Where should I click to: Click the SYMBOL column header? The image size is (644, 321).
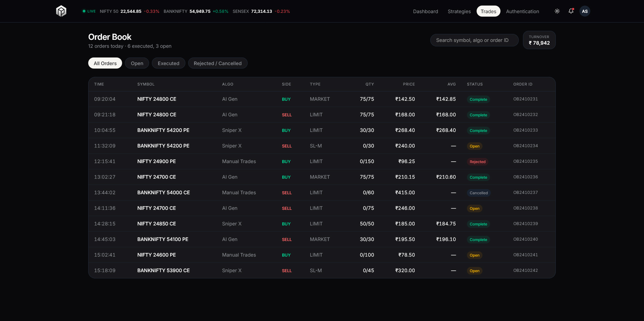146,84
